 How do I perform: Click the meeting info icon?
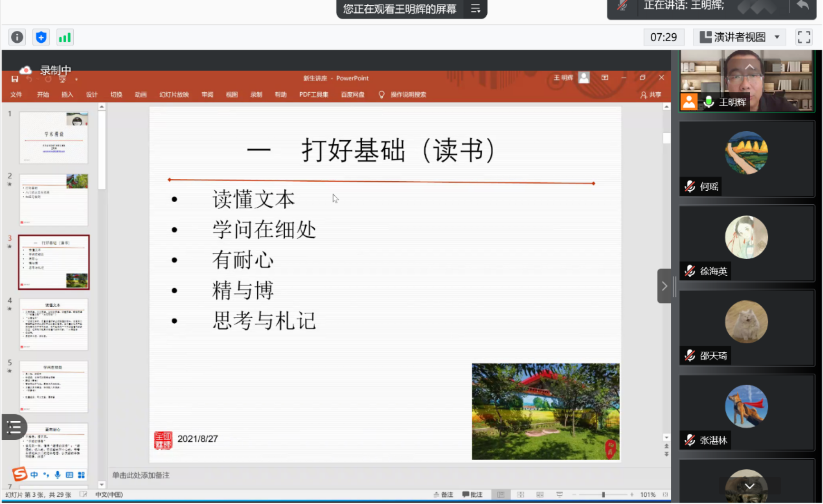pyautogui.click(x=17, y=37)
